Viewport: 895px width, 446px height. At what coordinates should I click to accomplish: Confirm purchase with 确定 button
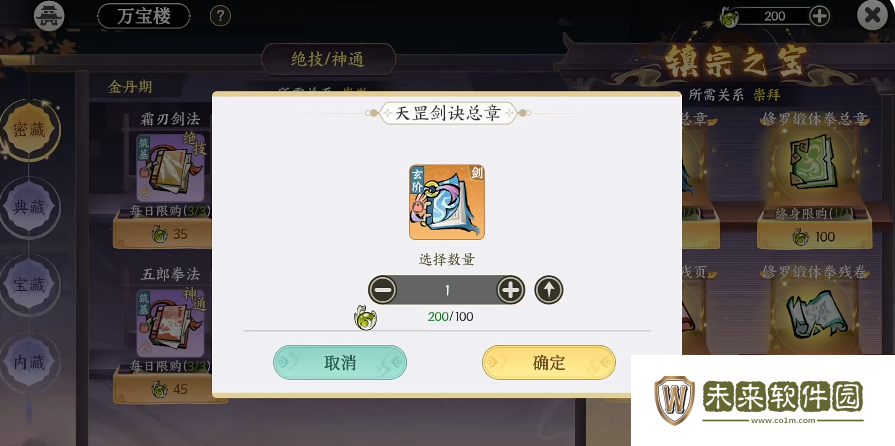click(x=549, y=363)
